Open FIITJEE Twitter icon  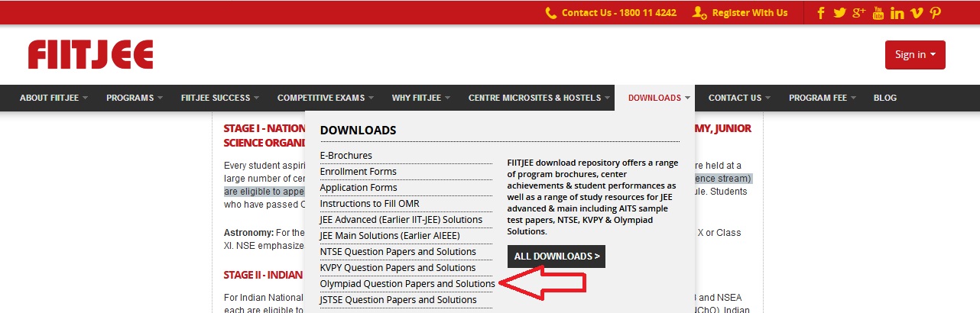[x=840, y=13]
